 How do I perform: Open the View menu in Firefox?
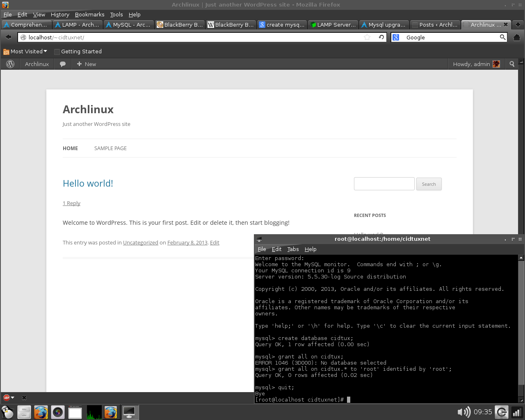tap(39, 14)
